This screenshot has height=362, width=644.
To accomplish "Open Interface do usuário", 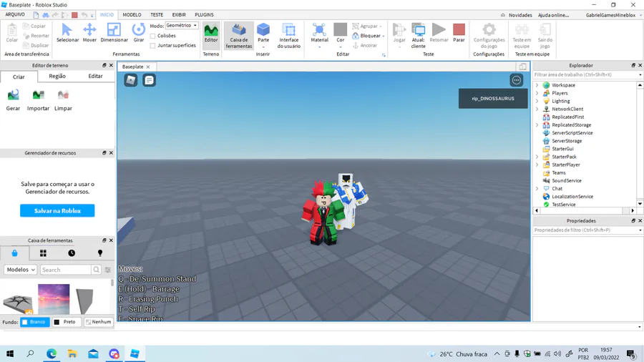I will [289, 36].
